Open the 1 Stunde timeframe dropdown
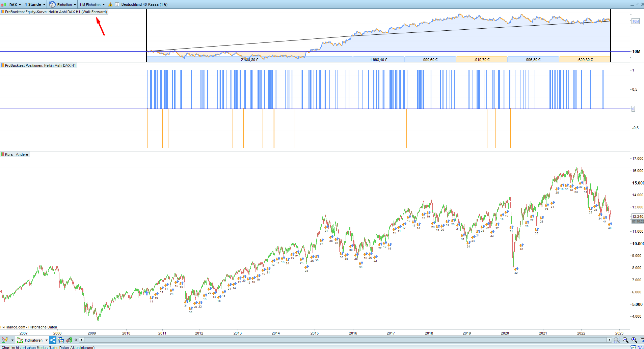This screenshot has height=349, width=644. pos(35,5)
